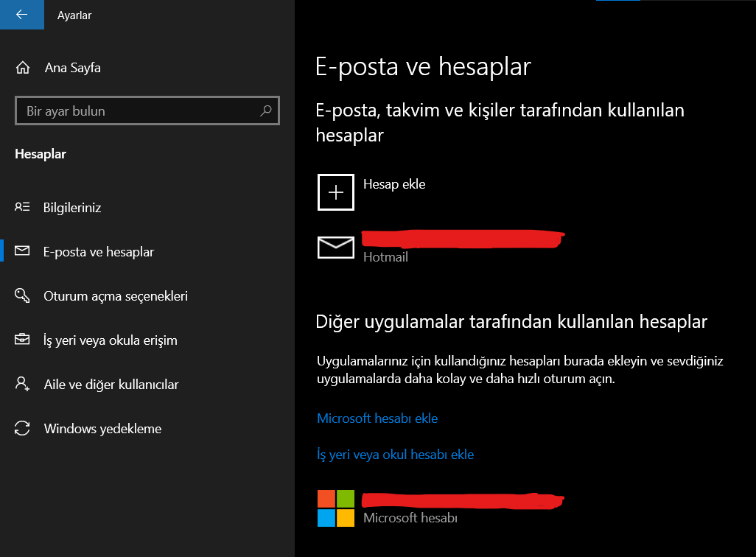
Task: Select the Hotmail account entry text
Action: click(x=385, y=257)
